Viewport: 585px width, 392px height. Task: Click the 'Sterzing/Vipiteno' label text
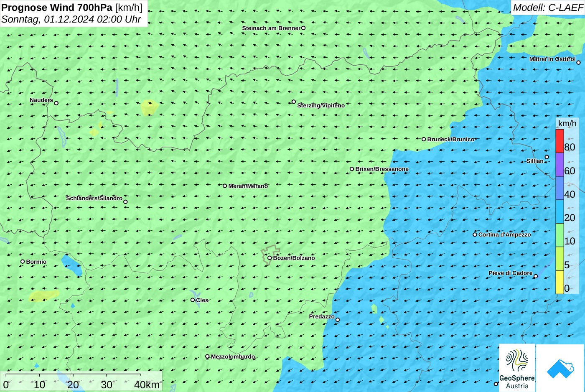tap(321, 105)
